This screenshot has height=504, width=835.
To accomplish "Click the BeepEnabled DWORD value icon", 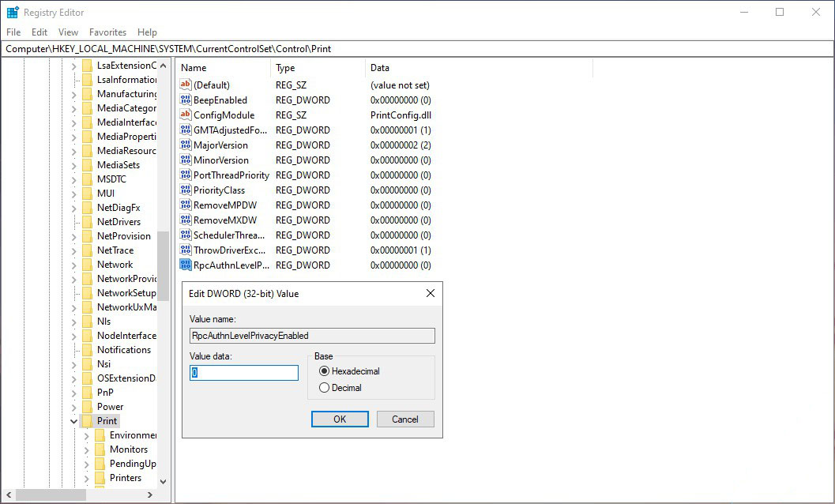I will (186, 100).
